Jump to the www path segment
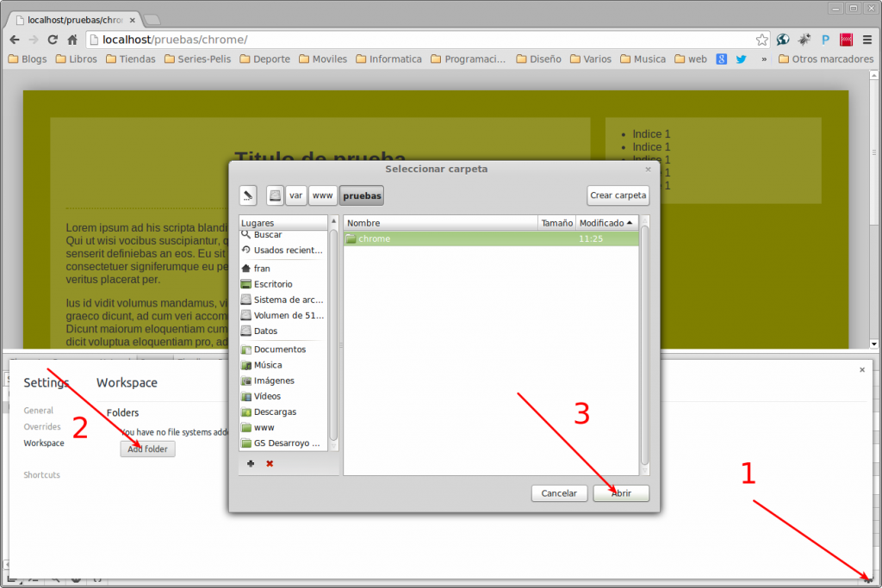The width and height of the screenshot is (882, 588). coord(322,195)
